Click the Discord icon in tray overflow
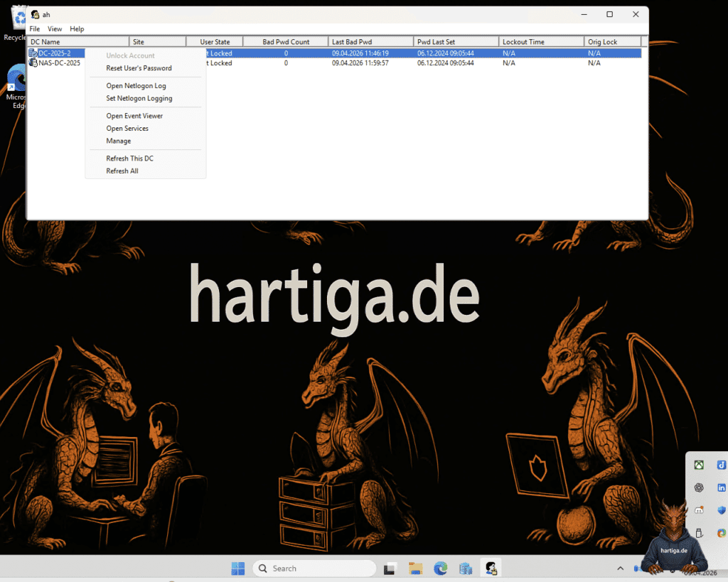The width and height of the screenshot is (728, 582). pos(699,510)
